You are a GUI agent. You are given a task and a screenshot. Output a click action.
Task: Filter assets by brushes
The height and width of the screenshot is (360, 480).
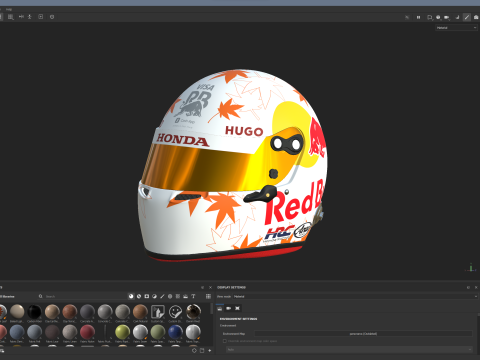tap(162, 296)
